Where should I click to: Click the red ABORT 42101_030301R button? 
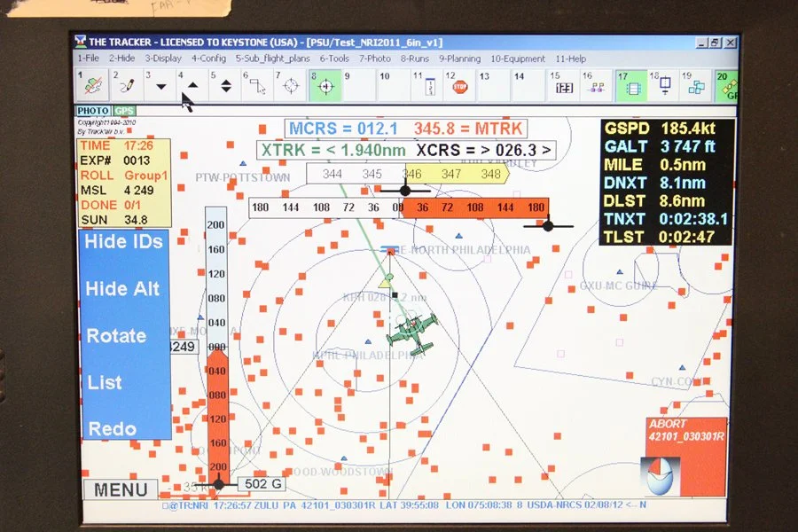click(x=686, y=456)
